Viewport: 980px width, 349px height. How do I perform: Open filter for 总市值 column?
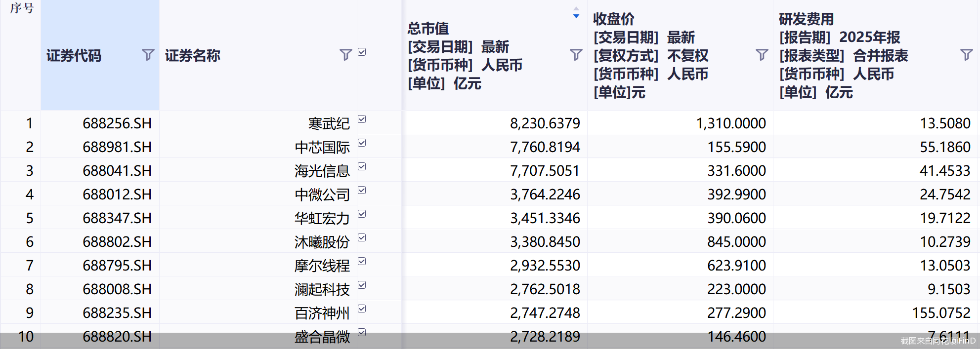point(576,55)
